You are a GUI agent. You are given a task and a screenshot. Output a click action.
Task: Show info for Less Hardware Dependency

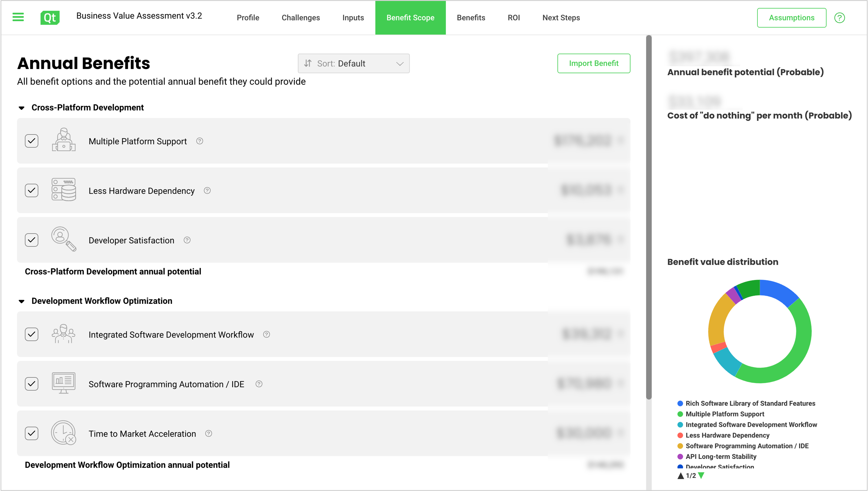click(207, 191)
